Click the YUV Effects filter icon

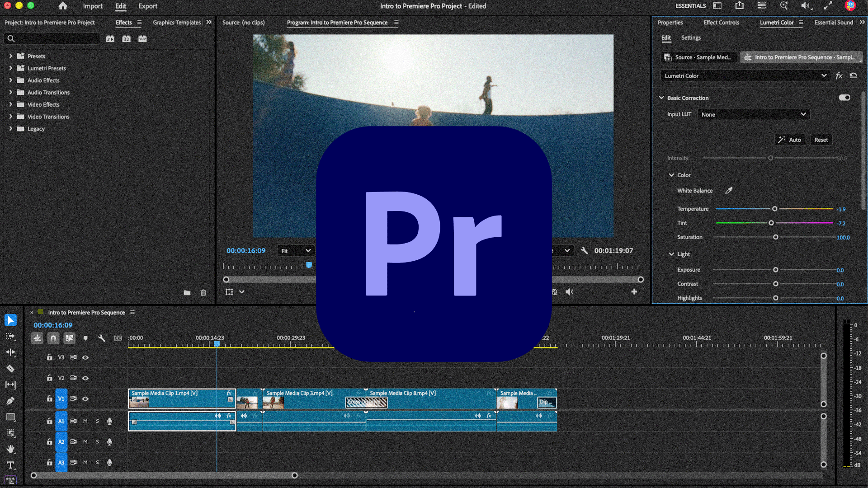[143, 39]
